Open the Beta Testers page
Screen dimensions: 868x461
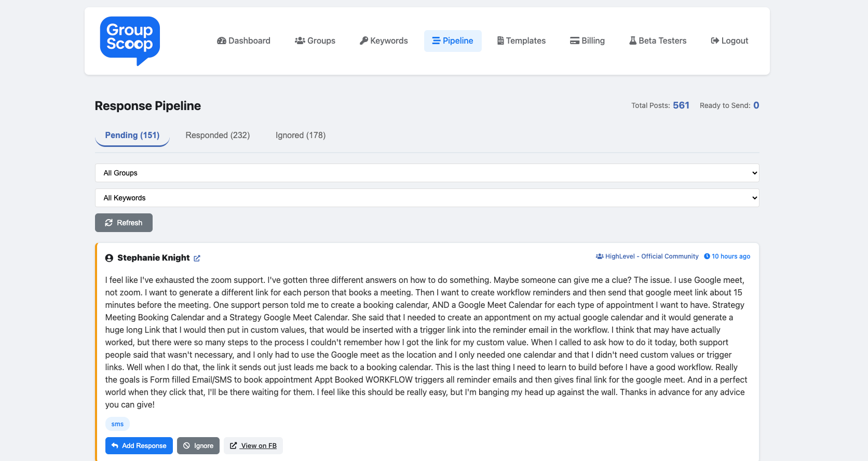(x=658, y=41)
